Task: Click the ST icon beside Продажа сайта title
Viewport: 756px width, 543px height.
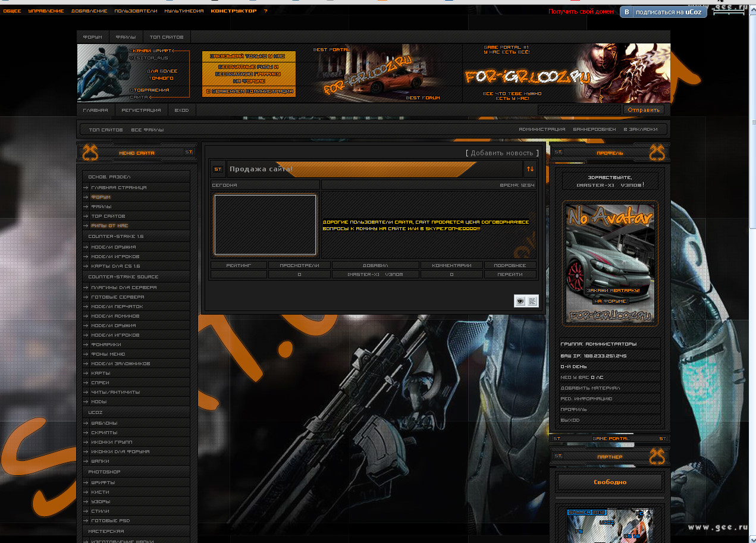Action: 218,169
